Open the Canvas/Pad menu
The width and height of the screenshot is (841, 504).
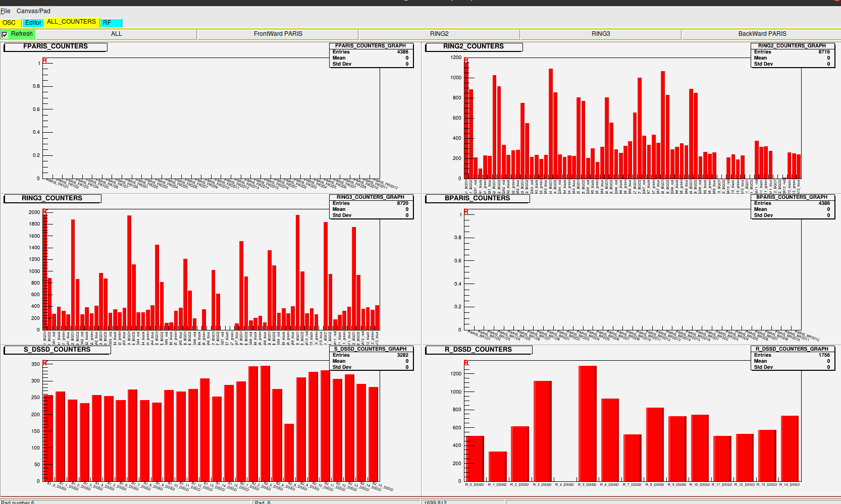[33, 11]
